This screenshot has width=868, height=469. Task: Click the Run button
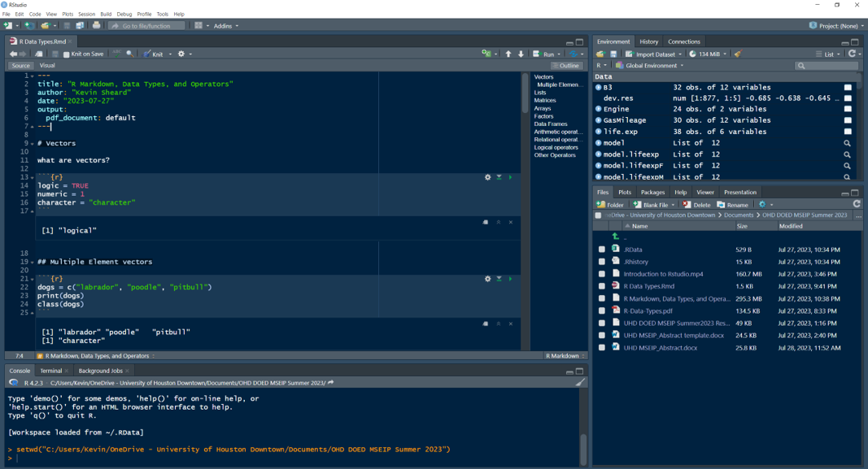pos(543,54)
